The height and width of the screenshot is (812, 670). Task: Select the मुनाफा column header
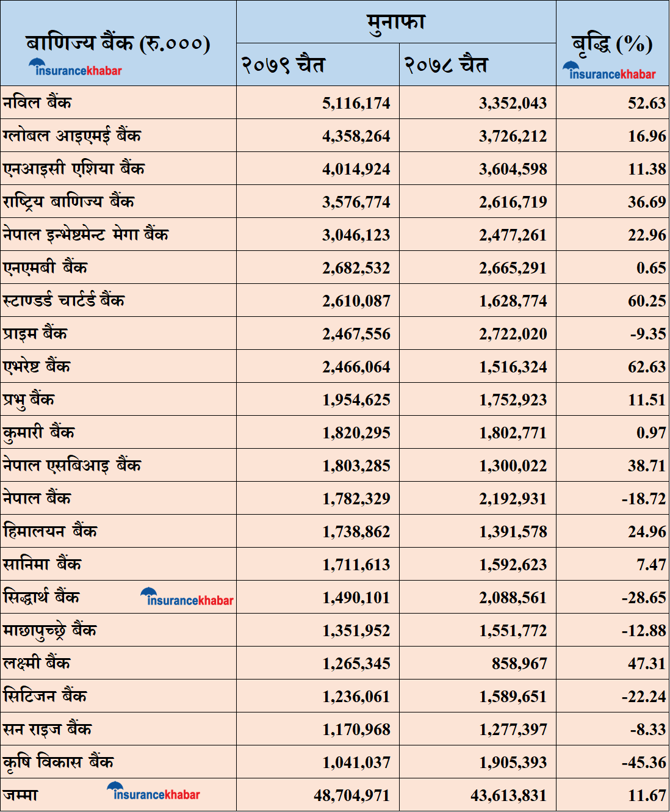tap(396, 23)
